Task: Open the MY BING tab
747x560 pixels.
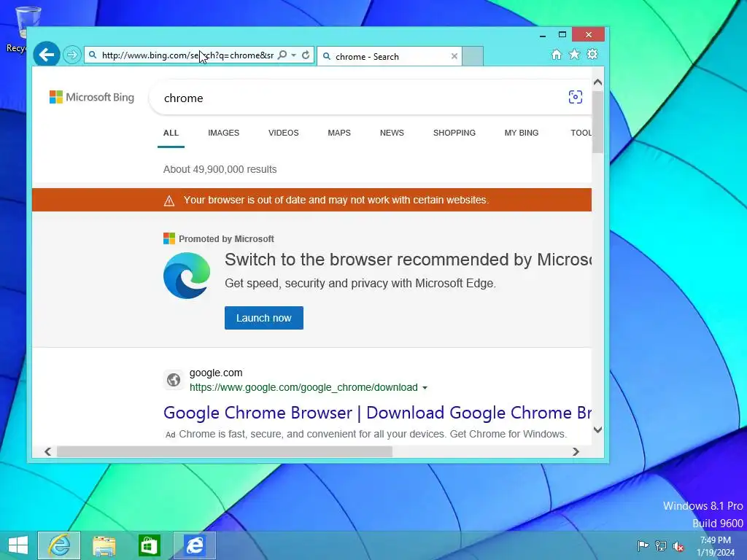Action: (521, 133)
